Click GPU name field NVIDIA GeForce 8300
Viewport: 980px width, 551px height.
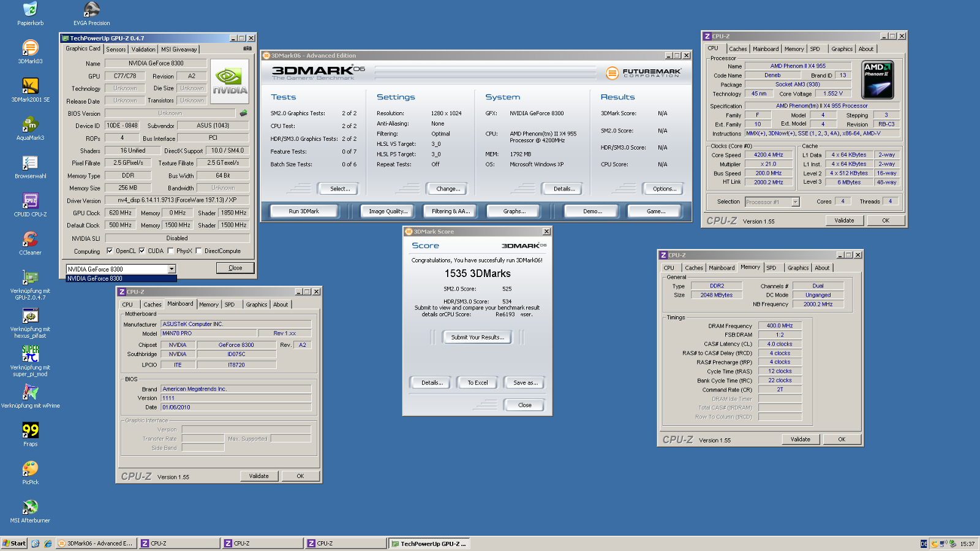[x=156, y=63]
